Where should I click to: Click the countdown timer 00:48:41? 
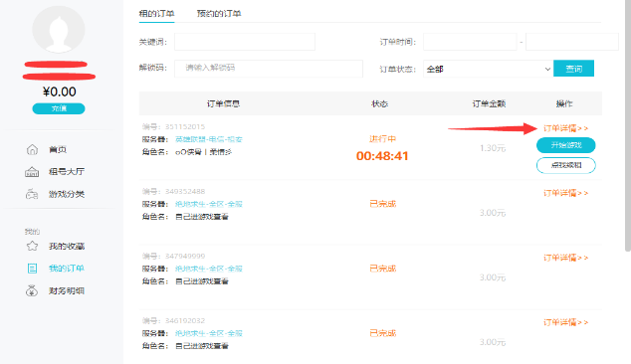point(382,156)
